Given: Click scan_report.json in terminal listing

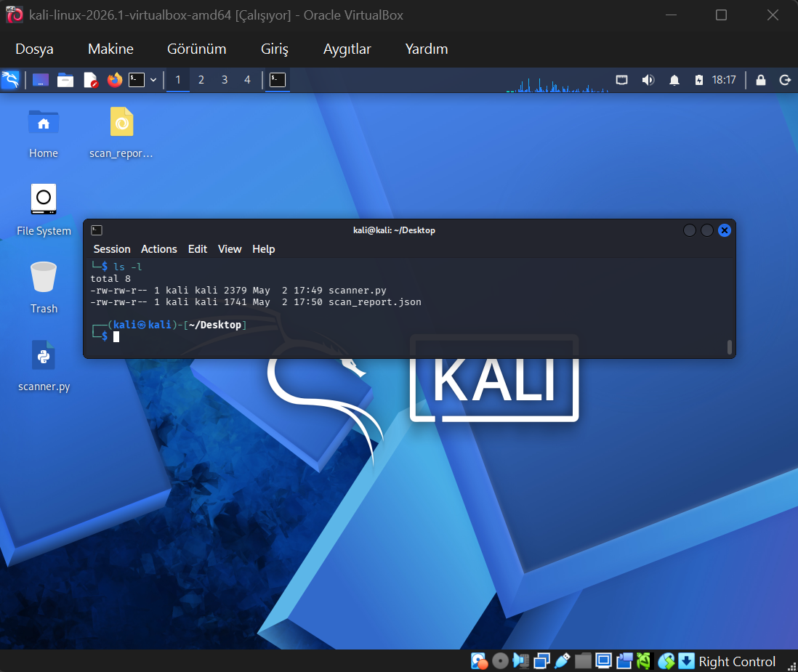Looking at the screenshot, I should [375, 302].
